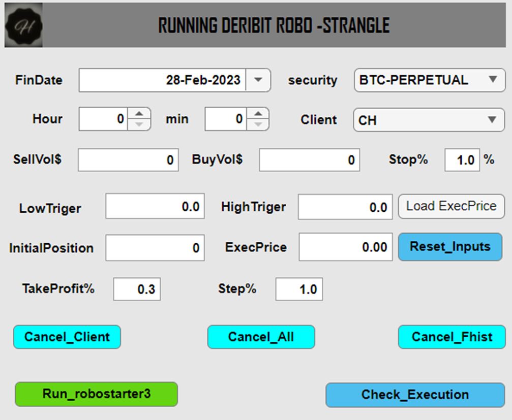Increment the min spinner up arrow
The width and height of the screenshot is (512, 420).
258,114
